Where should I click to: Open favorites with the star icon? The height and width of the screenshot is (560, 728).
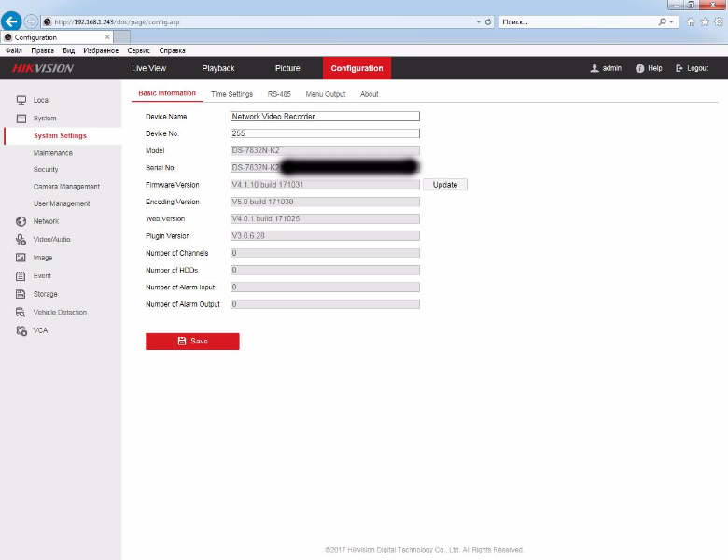705,21
